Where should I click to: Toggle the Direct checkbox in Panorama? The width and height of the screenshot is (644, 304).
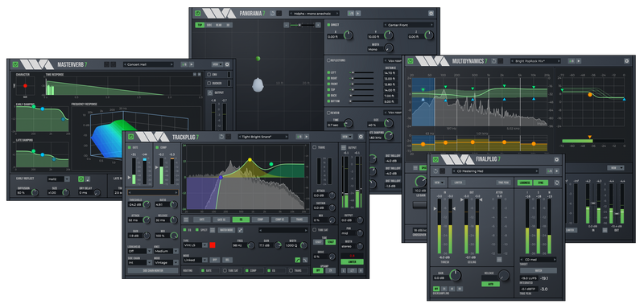(328, 25)
